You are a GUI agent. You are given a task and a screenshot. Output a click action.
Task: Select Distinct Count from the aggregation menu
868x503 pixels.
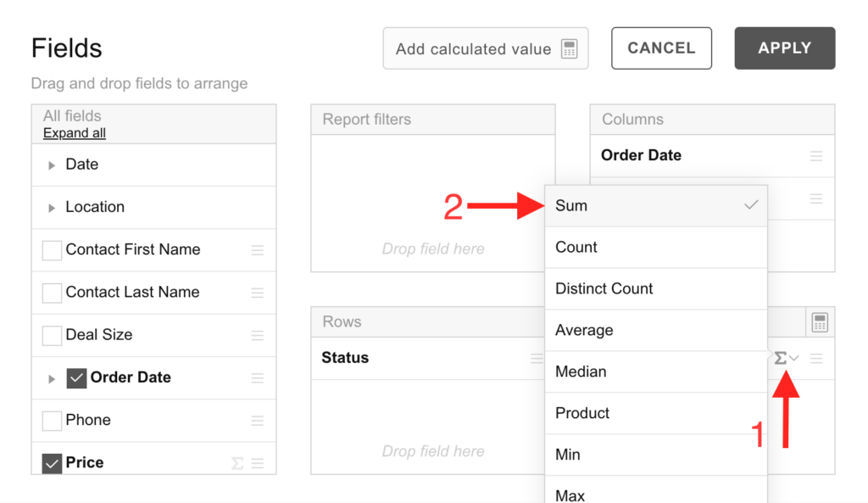pyautogui.click(x=604, y=288)
